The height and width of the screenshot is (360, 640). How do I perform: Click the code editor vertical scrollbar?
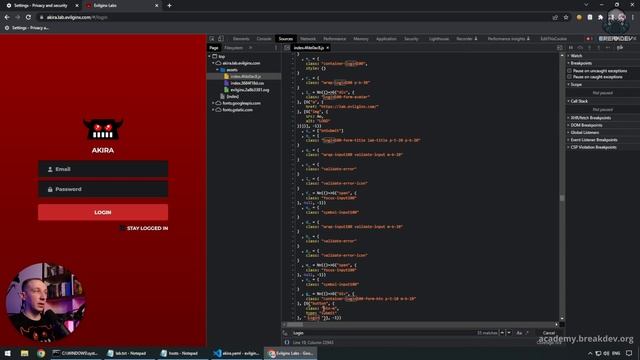[562, 198]
